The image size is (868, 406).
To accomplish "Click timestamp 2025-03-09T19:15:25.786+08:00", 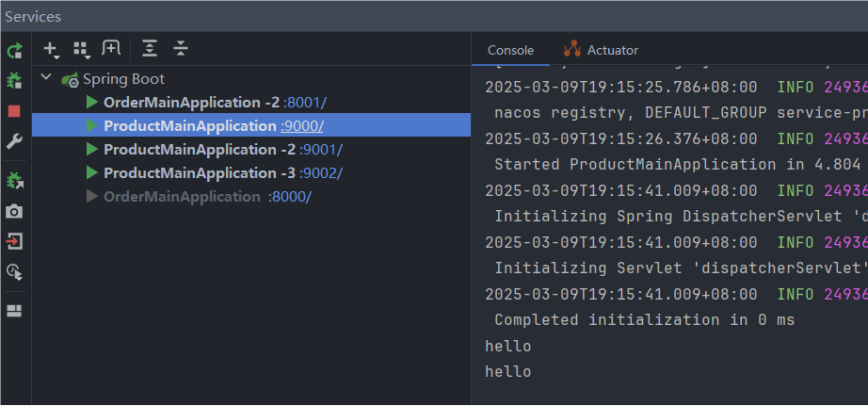I will pos(621,87).
